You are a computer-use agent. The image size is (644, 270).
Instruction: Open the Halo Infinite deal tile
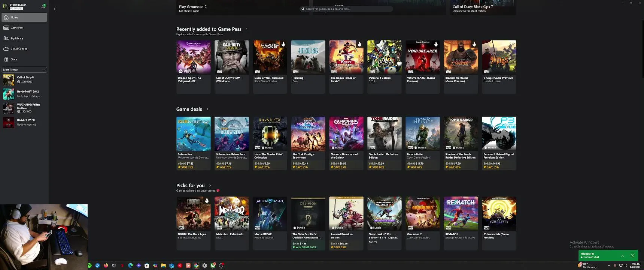coord(423,143)
